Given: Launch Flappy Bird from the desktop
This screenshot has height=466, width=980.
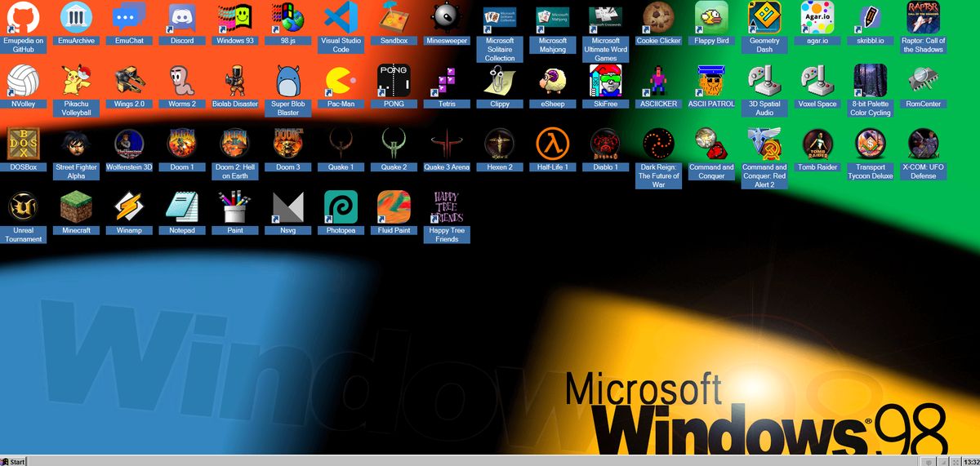Looking at the screenshot, I should (x=711, y=17).
